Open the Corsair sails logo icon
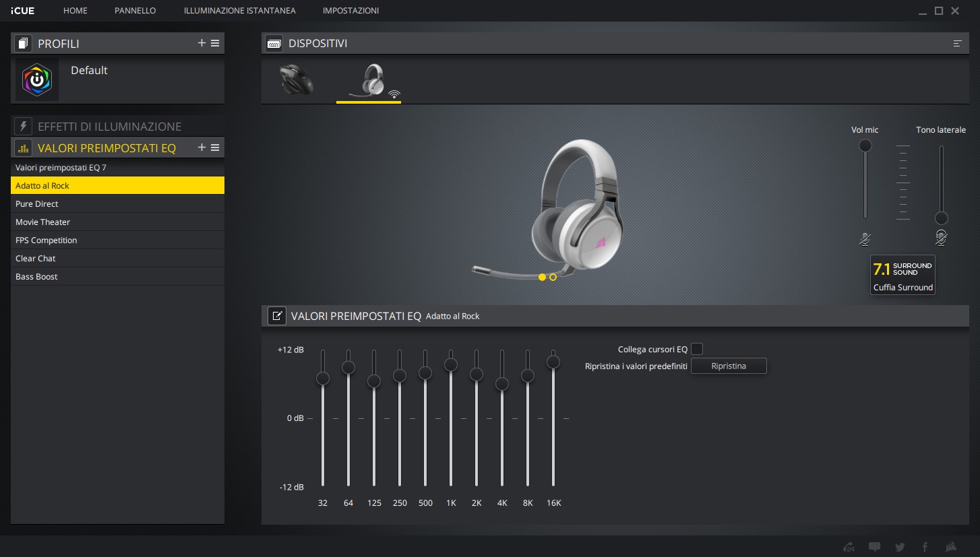 click(x=950, y=547)
